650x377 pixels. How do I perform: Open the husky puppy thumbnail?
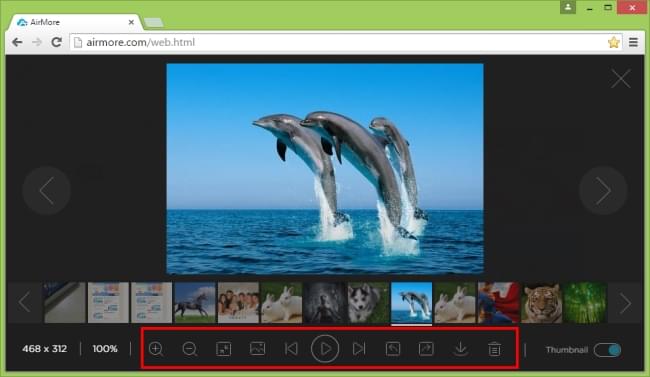coord(368,303)
